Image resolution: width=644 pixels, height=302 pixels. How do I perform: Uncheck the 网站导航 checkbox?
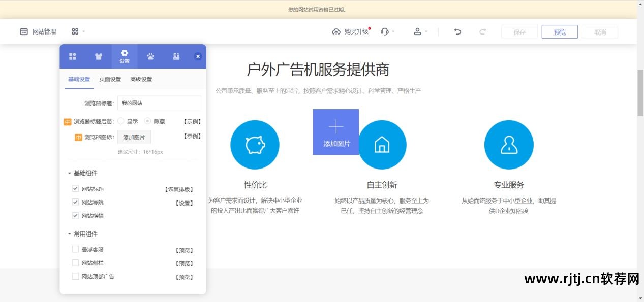click(75, 202)
